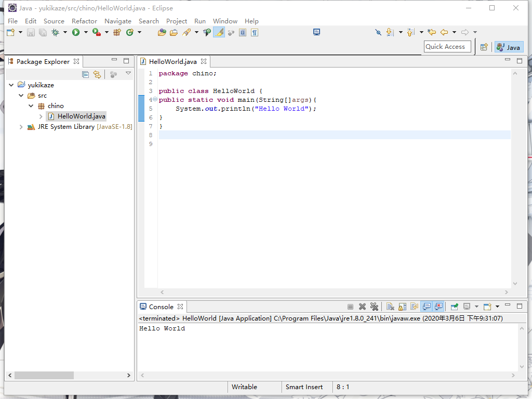The width and height of the screenshot is (532, 399).
Task: Toggle Link with Editor in Package Explorer
Action: 97,74
